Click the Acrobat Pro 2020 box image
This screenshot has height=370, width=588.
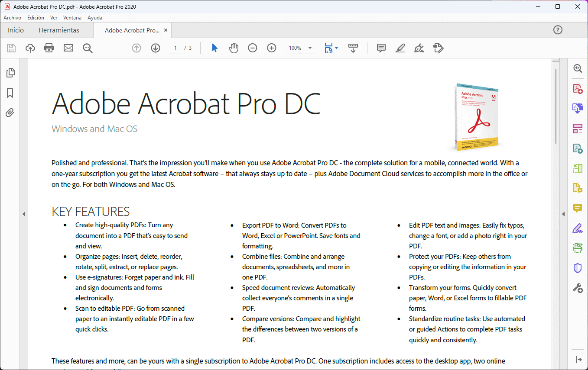(477, 117)
